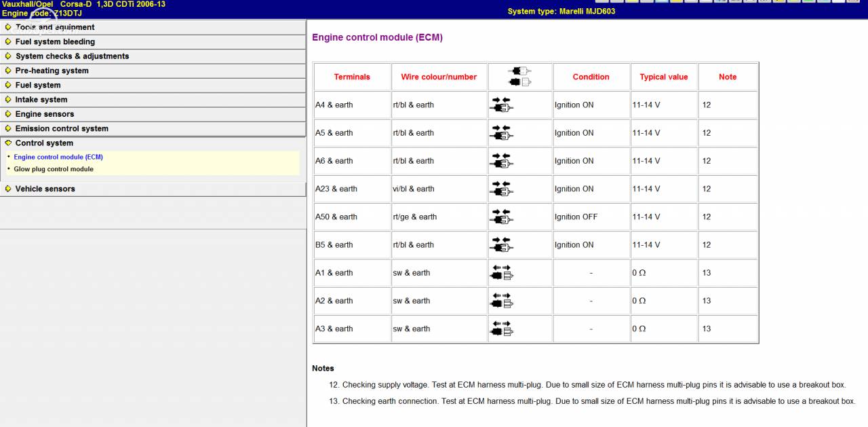Viewport: 868px width, 427px height.
Task: Expand the Vehicle sensors section
Action: [153, 189]
